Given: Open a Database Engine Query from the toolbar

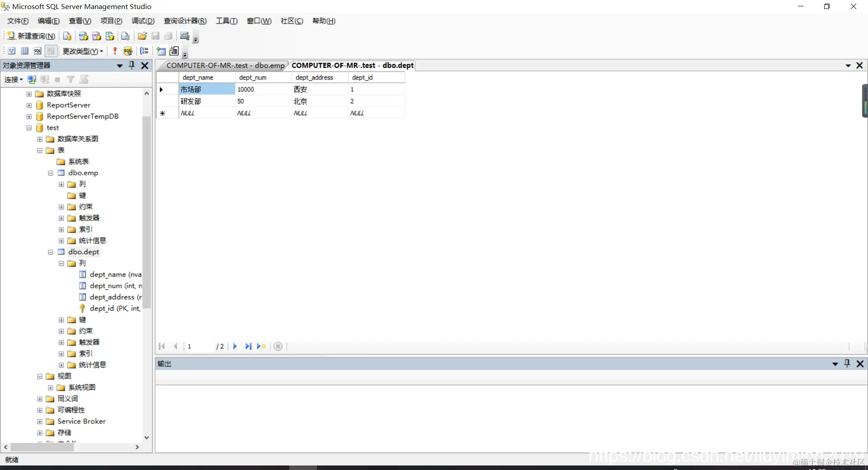Looking at the screenshot, I should pos(67,36).
